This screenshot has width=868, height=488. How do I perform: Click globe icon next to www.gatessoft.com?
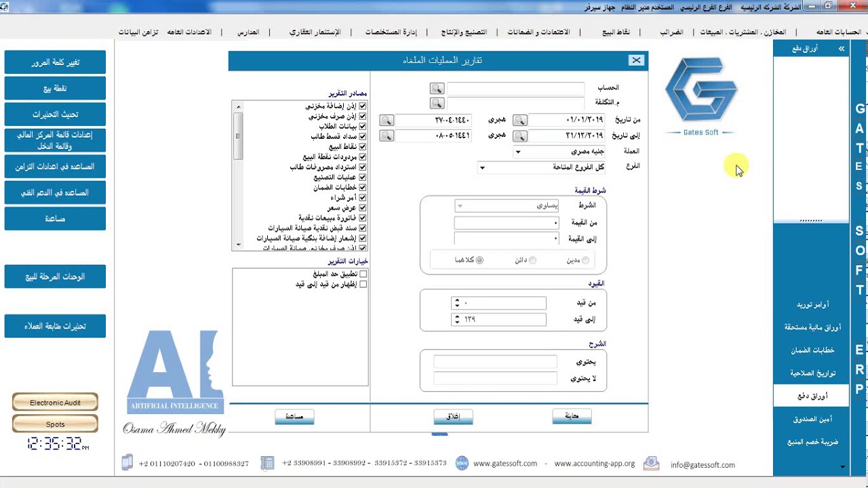(x=462, y=463)
